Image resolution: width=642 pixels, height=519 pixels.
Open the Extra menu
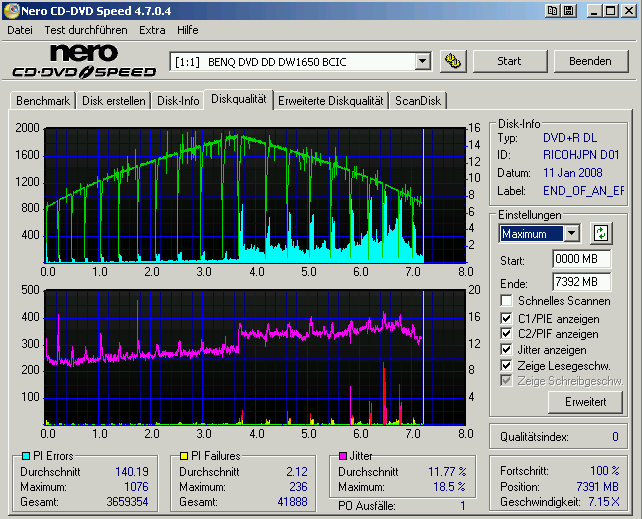pos(152,30)
